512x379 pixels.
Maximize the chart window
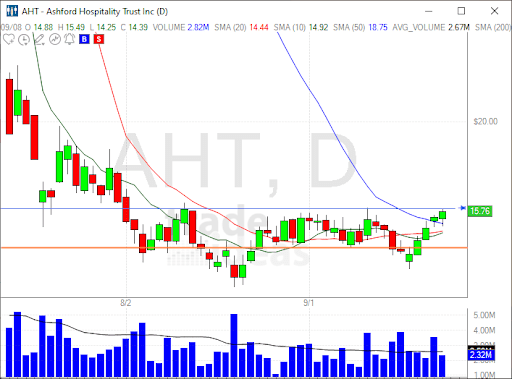[x=461, y=11]
